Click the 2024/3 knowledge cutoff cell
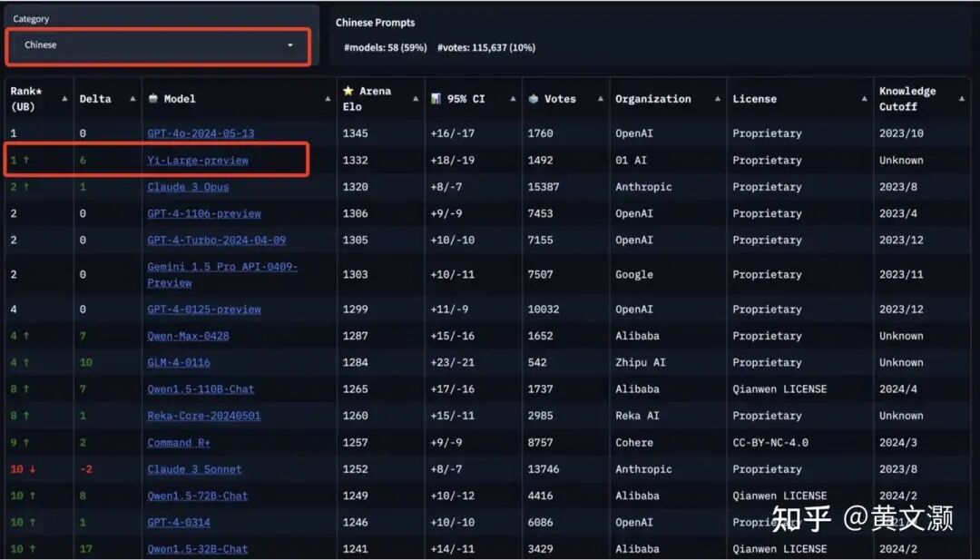This screenshot has height=560, width=980. click(x=898, y=443)
